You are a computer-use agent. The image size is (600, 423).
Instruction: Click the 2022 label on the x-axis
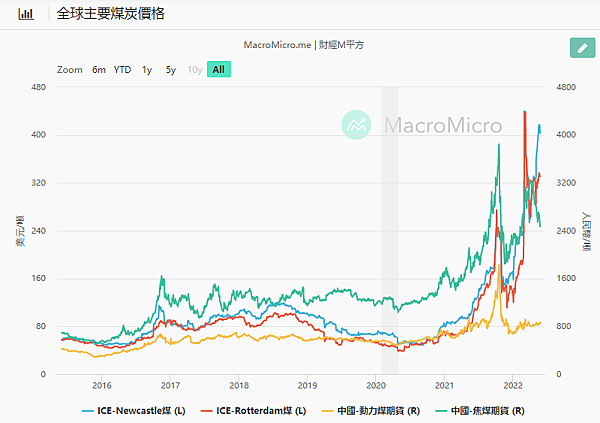point(513,384)
